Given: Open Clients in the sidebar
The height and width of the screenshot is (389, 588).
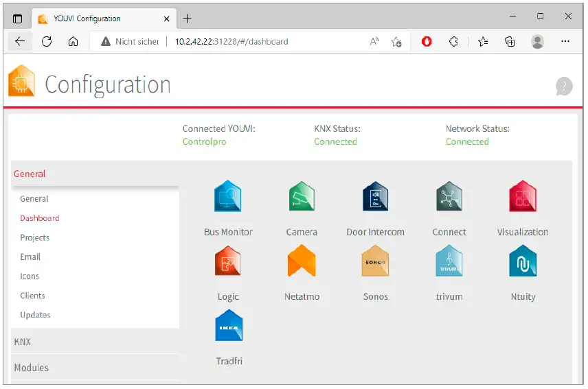Looking at the screenshot, I should (x=32, y=296).
